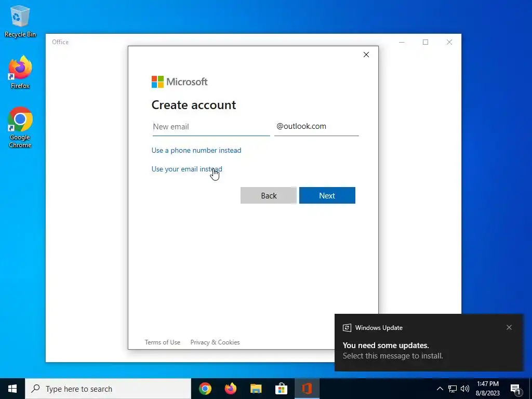Click the network tray icon
The height and width of the screenshot is (399, 532).
453,389
